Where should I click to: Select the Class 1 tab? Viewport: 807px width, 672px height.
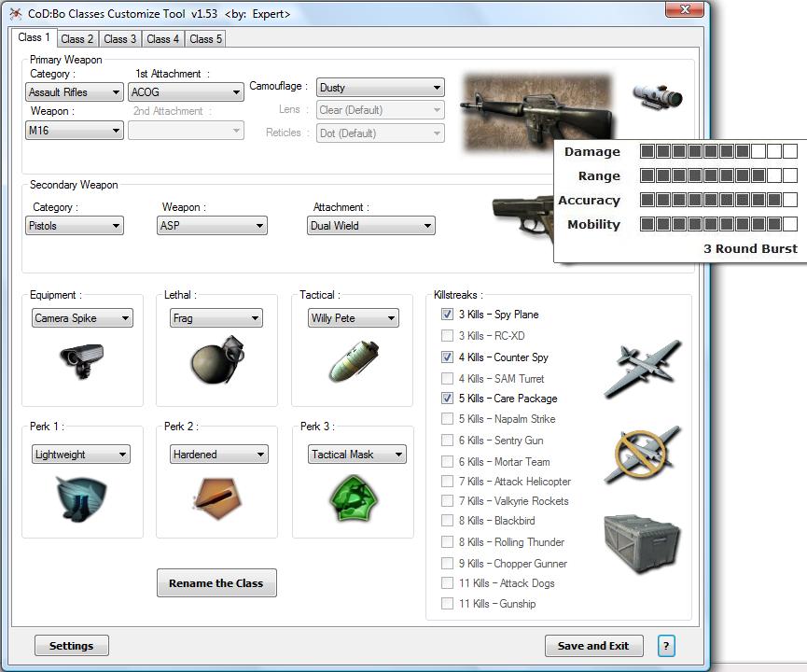click(x=34, y=37)
